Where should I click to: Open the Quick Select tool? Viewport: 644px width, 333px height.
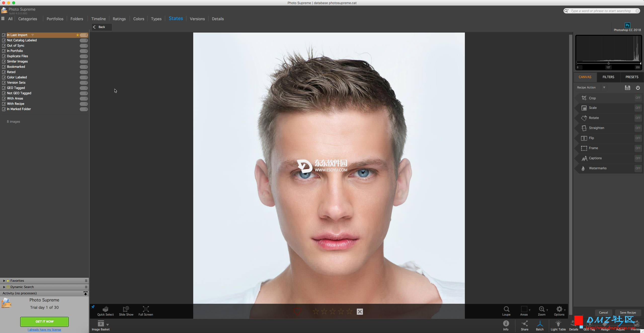[105, 311]
